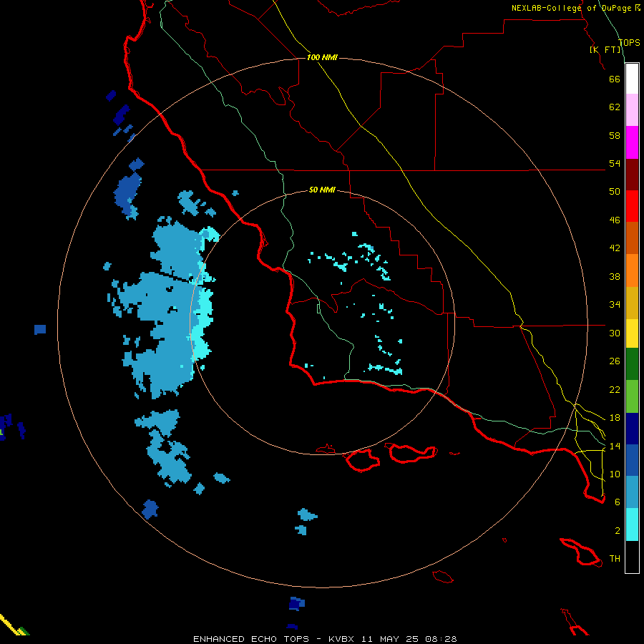Select the dark orange legend color band

coord(632,238)
